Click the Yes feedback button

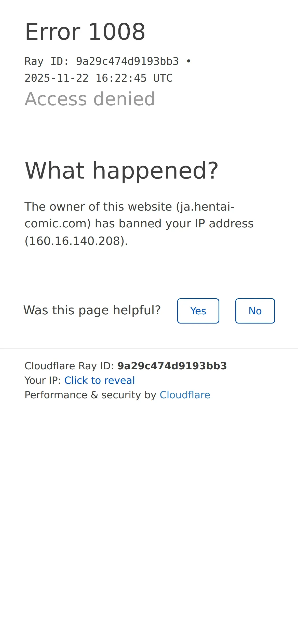pyautogui.click(x=198, y=311)
